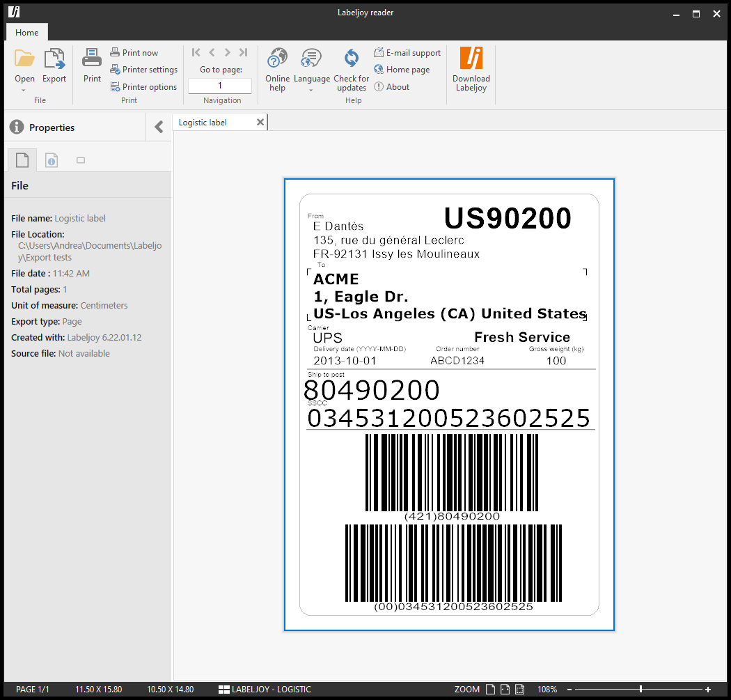Open Printer settings
731x700 pixels.
144,70
